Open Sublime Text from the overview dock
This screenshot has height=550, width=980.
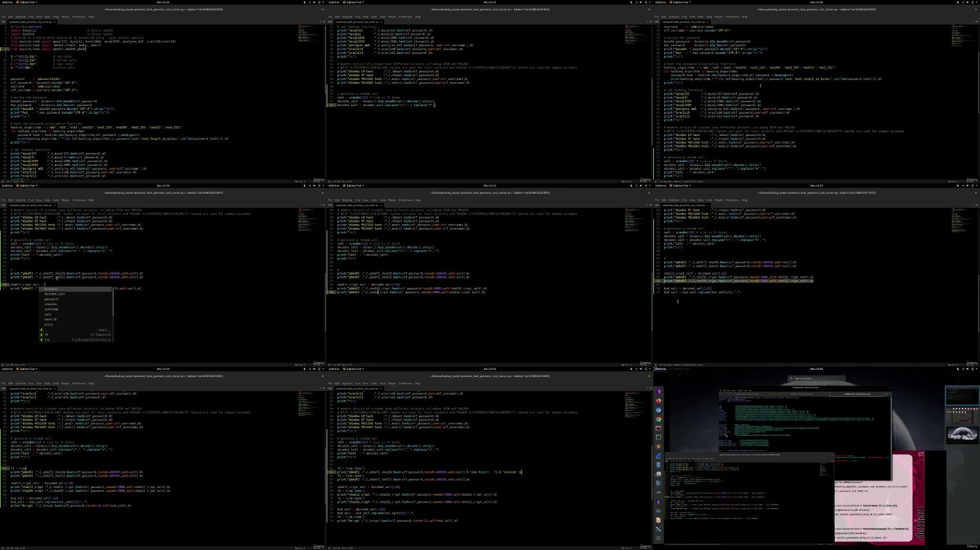658,446
